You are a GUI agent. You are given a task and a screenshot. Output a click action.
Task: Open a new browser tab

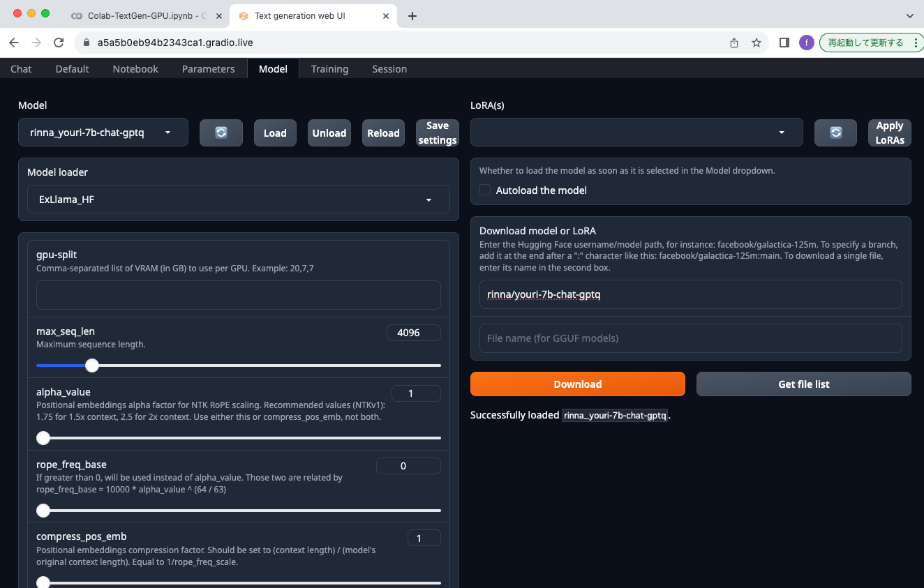coord(412,15)
